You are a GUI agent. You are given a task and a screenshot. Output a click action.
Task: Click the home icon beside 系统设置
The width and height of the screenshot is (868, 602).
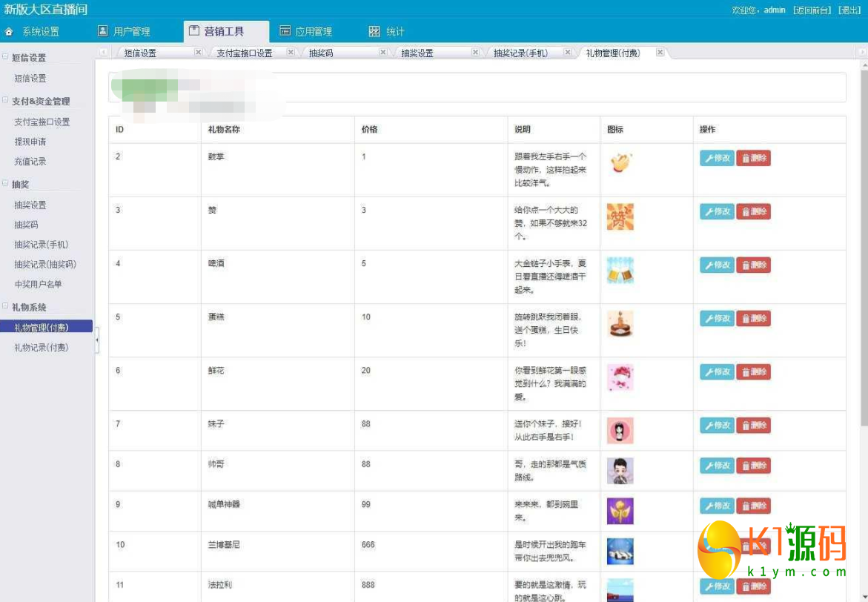pyautogui.click(x=9, y=32)
